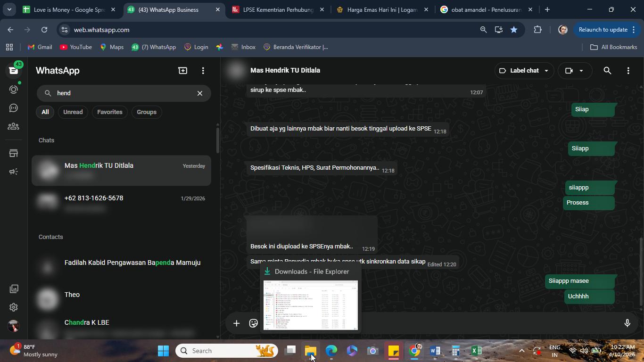Open the +62 813-1626-5678 chat
Viewport: 644px width, 362px height.
tap(121, 202)
